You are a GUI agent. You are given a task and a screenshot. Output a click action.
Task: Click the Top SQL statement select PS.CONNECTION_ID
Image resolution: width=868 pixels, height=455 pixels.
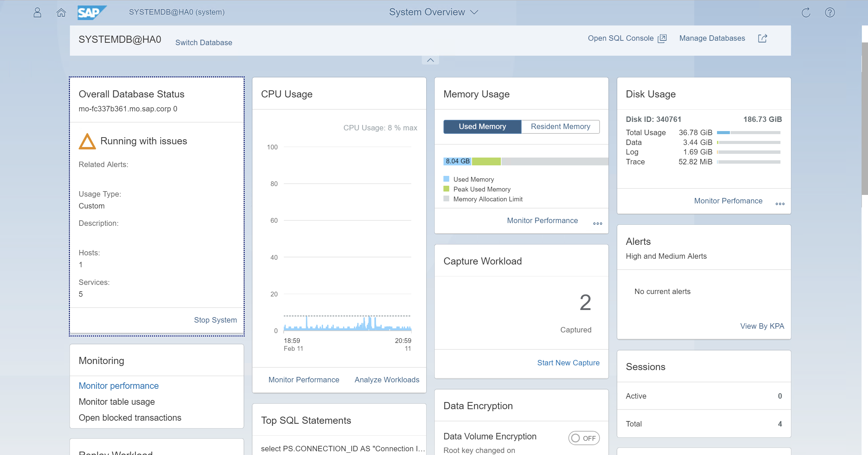point(343,449)
